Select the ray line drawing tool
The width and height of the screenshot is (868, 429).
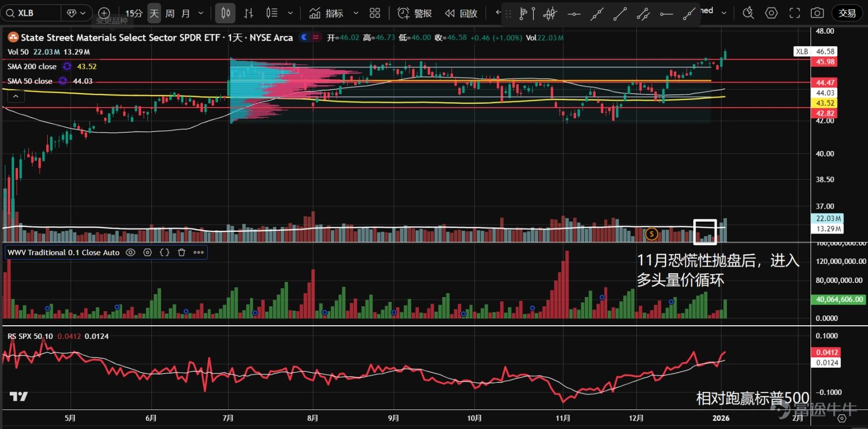click(x=690, y=14)
